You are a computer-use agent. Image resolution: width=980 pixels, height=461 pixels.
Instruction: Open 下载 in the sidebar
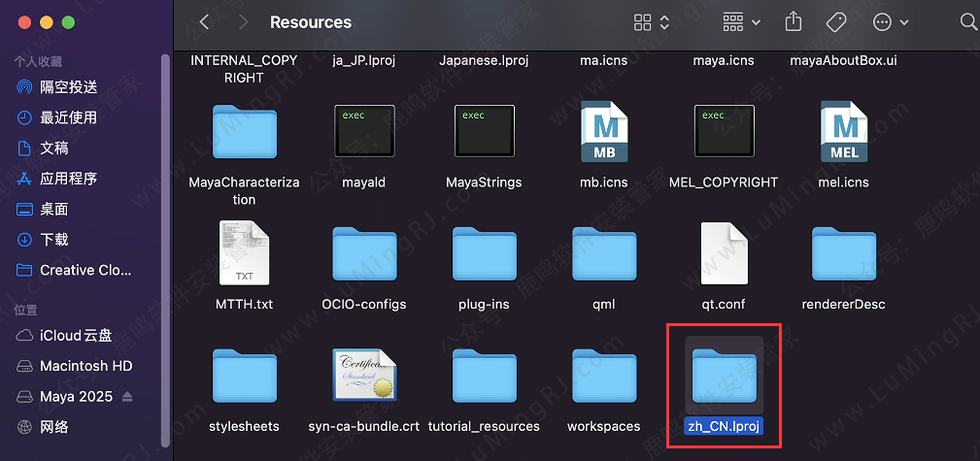click(x=53, y=240)
